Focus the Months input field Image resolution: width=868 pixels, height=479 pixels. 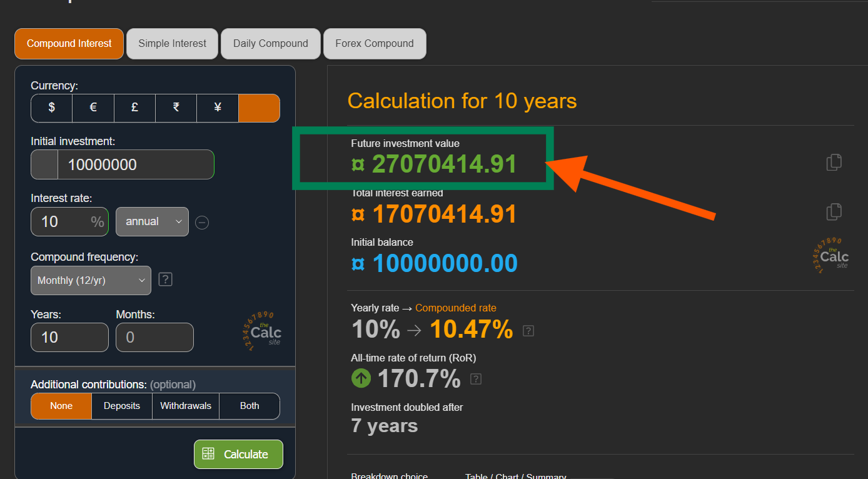click(154, 338)
